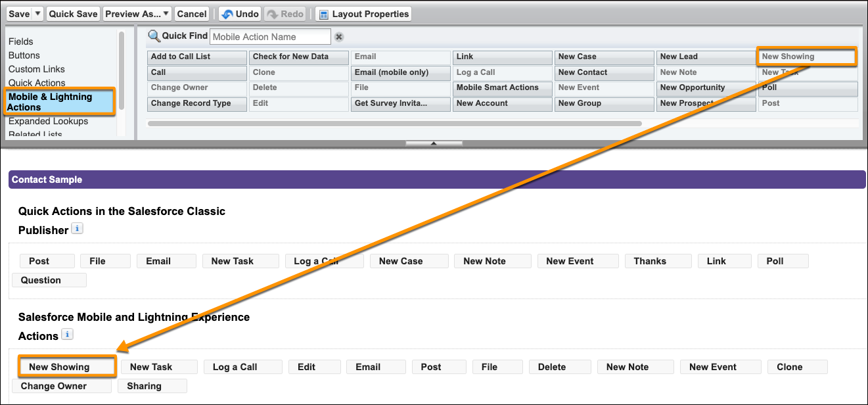
Task: Click the Quick Find magnifying glass icon
Action: click(x=154, y=36)
